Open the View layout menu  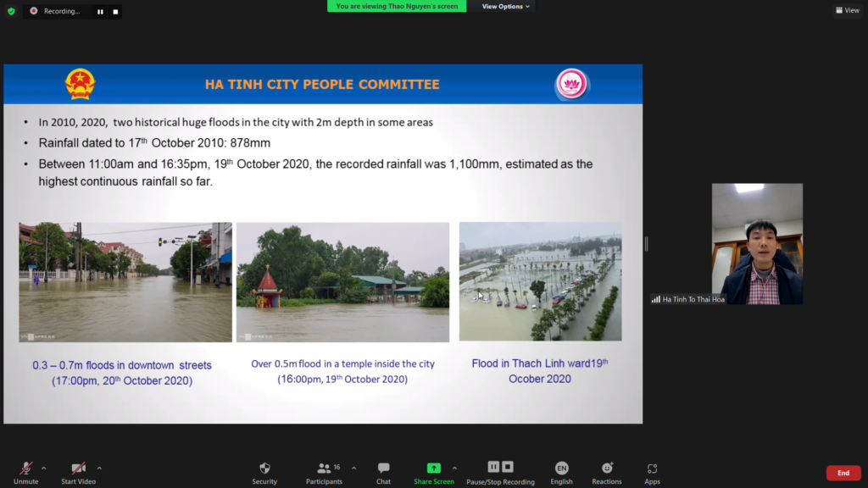847,10
